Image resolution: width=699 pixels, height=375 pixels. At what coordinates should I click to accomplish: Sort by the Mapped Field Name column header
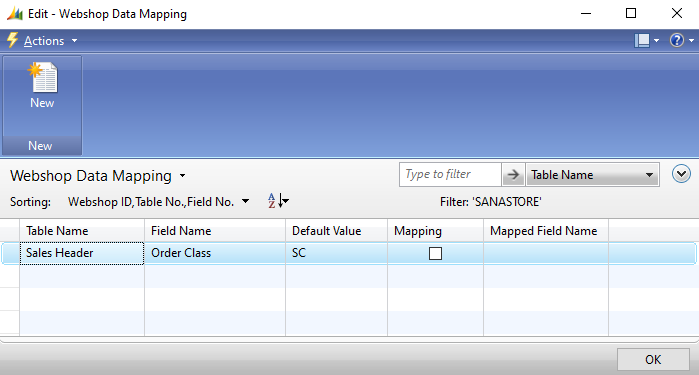pyautogui.click(x=546, y=231)
